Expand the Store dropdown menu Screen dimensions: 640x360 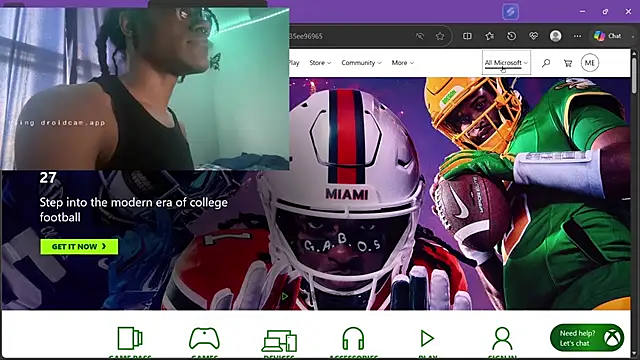[x=320, y=63]
